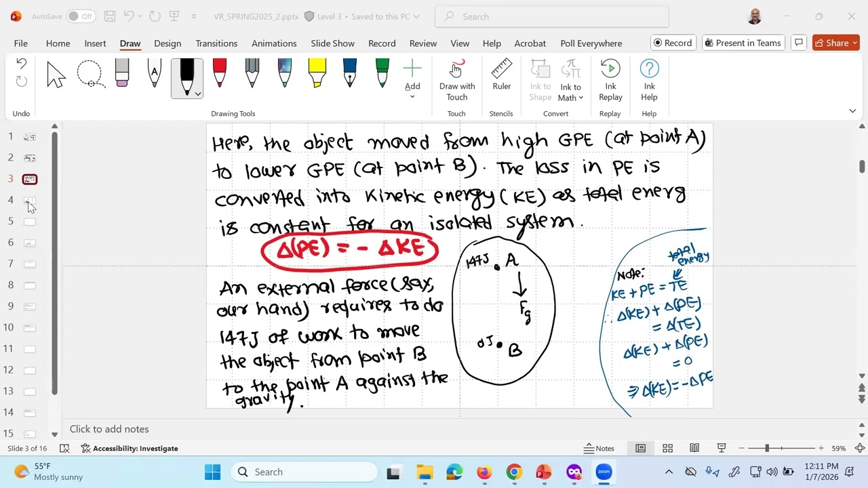The image size is (868, 488).
Task: Switch to Slide Sorter view
Action: point(667,449)
